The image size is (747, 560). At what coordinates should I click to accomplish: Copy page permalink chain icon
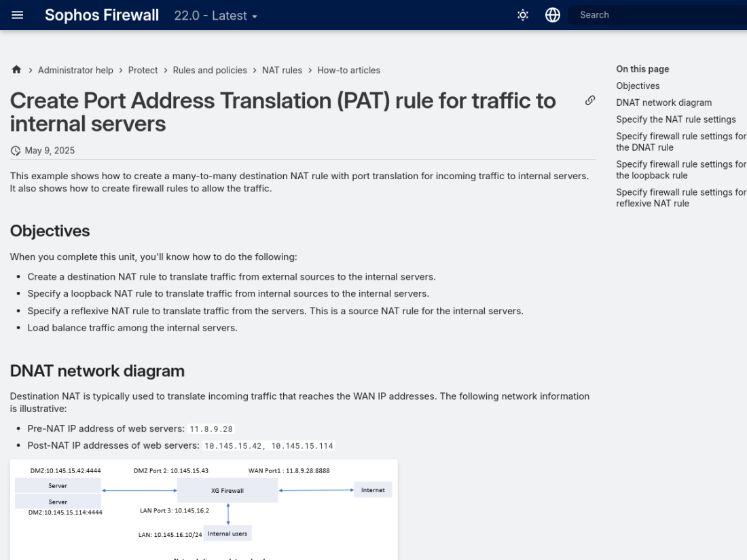589,100
